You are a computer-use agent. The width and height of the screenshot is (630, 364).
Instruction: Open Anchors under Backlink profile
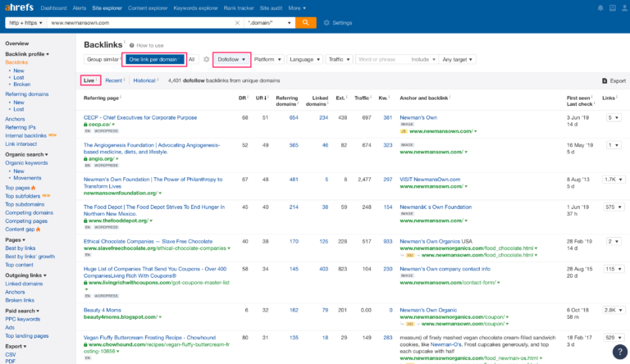15,120
